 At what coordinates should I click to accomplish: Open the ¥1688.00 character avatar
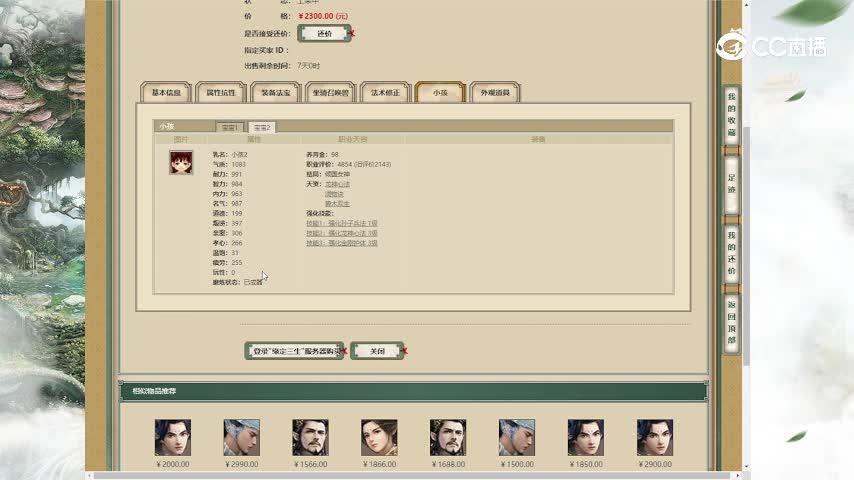tap(448, 437)
